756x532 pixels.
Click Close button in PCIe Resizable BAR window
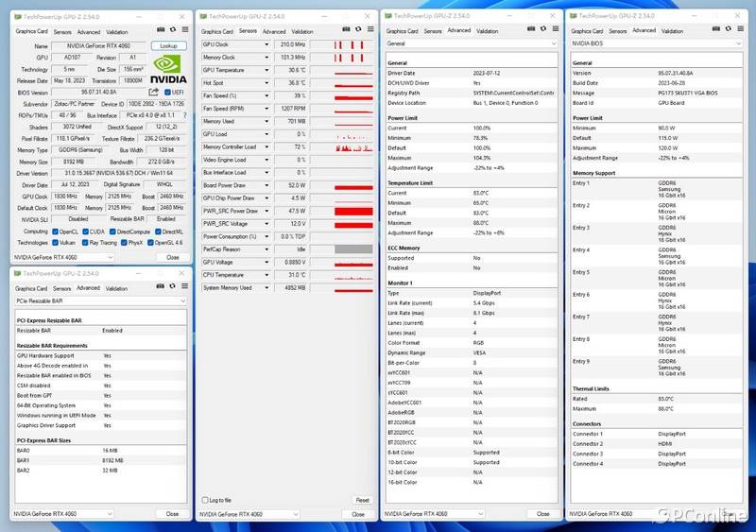[172, 514]
